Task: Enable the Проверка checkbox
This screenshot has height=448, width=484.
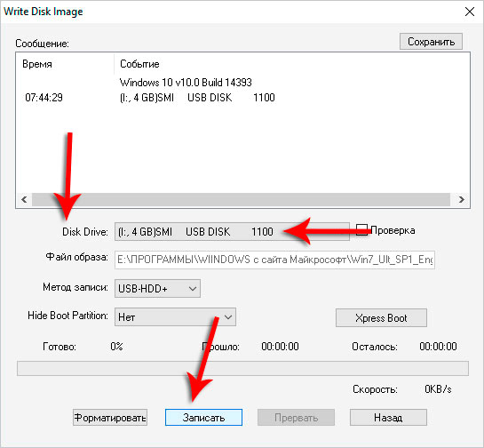Action: point(361,230)
